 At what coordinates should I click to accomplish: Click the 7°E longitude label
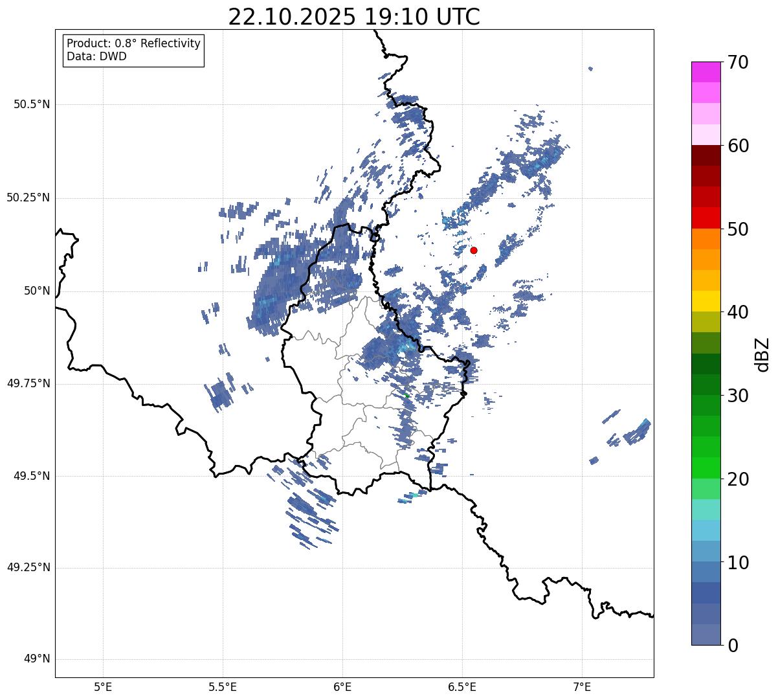pos(582,687)
